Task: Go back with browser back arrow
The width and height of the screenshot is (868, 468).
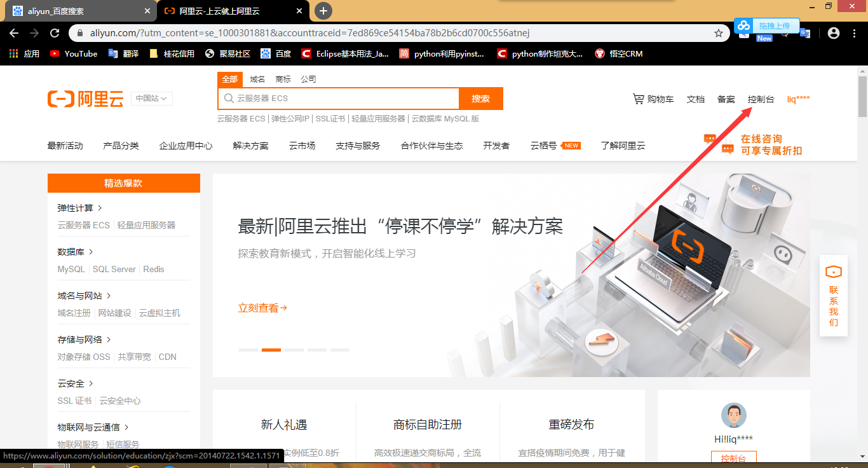Action: (14, 33)
